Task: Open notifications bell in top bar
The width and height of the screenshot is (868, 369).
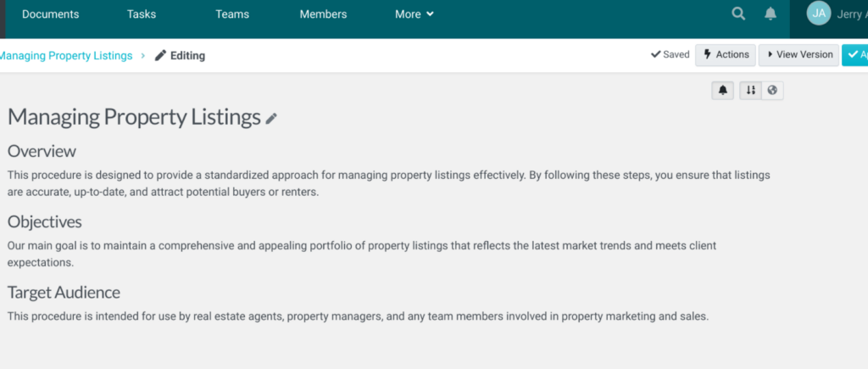Action: point(771,14)
